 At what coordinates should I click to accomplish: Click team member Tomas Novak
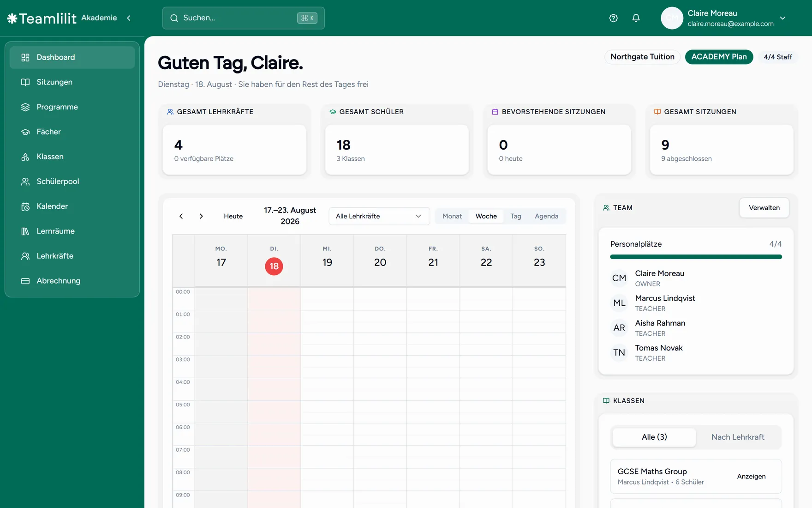click(x=696, y=353)
